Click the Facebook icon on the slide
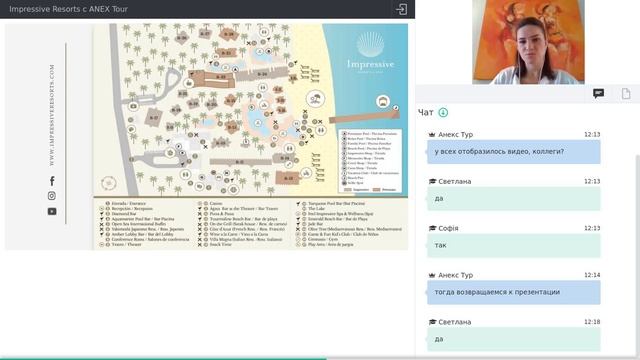Image resolution: width=640 pixels, height=360 pixels. coord(52,180)
